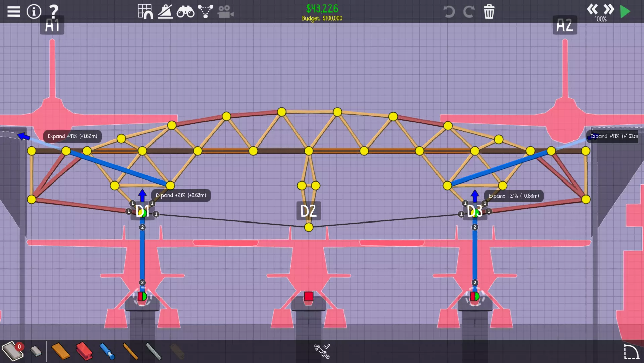Click the 100% simulation speed value
The width and height of the screenshot is (644, 363).
tap(601, 19)
